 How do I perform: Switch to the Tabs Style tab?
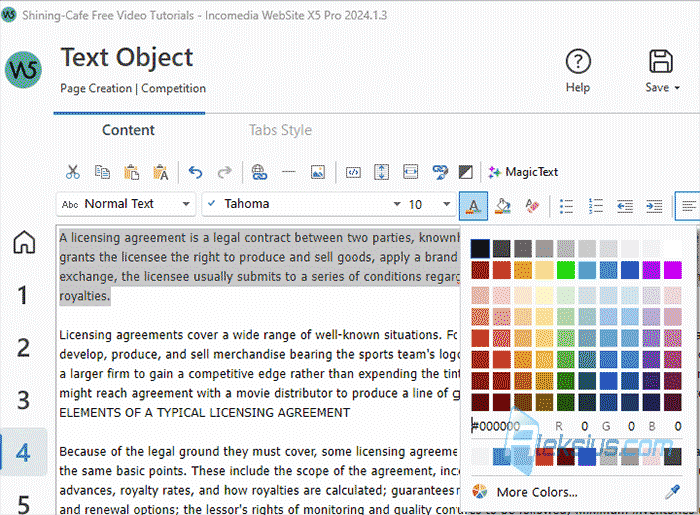(x=280, y=130)
